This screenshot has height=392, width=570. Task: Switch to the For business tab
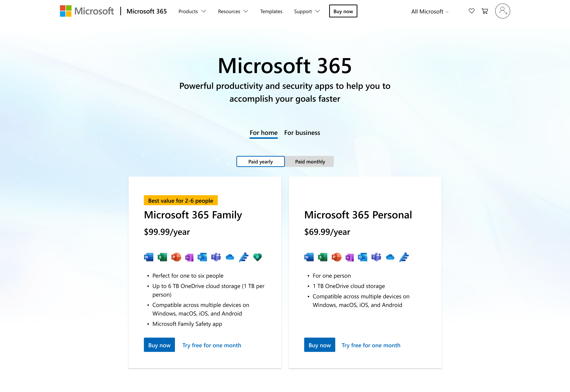coord(302,133)
